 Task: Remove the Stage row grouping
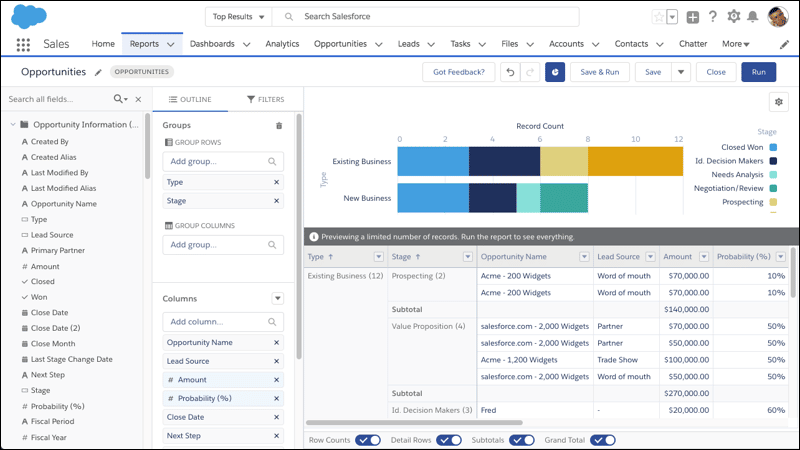[x=277, y=201]
